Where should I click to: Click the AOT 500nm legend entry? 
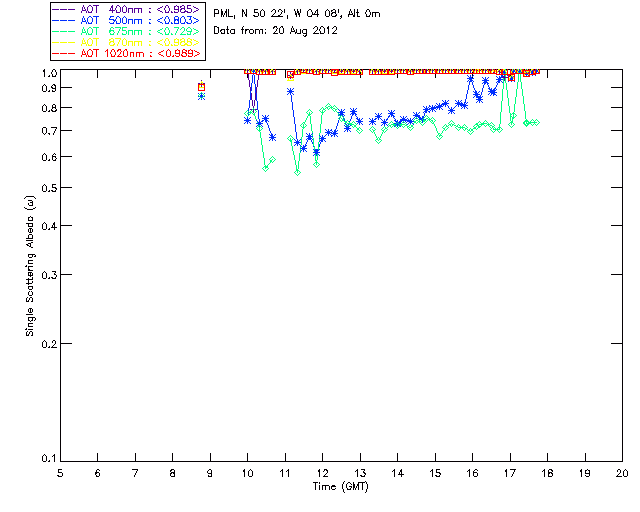tap(127, 20)
